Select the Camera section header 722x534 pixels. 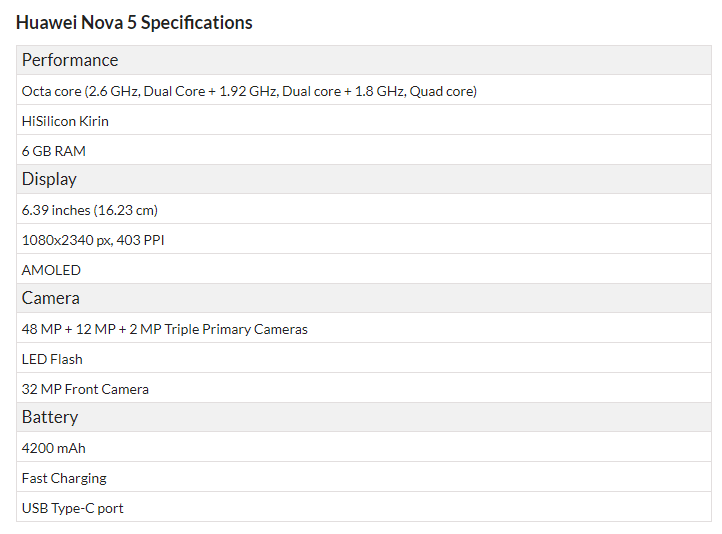point(364,298)
